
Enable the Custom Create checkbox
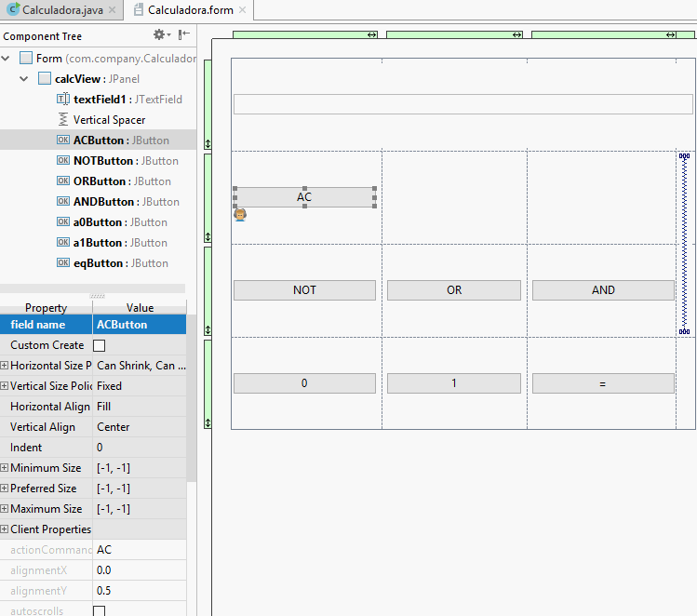[x=100, y=345]
